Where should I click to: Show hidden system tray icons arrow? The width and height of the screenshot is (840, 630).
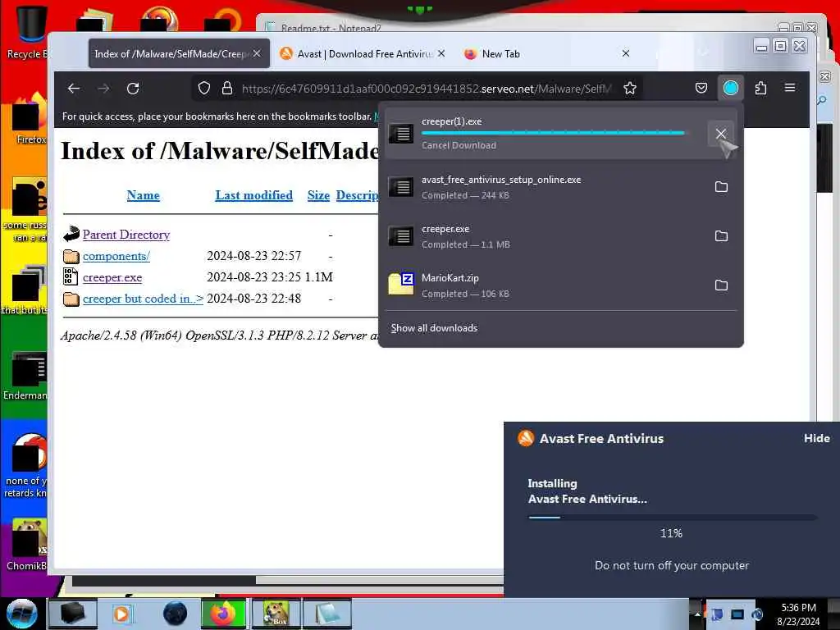click(x=697, y=614)
